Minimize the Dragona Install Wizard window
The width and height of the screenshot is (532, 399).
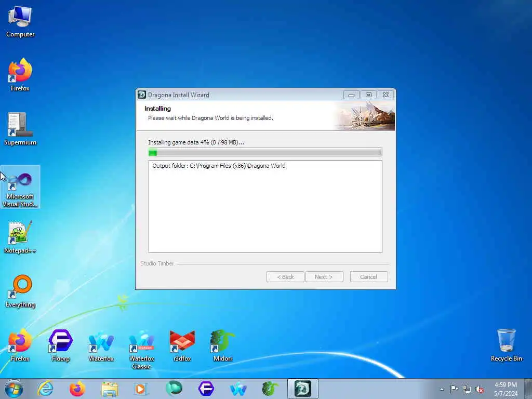(x=351, y=95)
